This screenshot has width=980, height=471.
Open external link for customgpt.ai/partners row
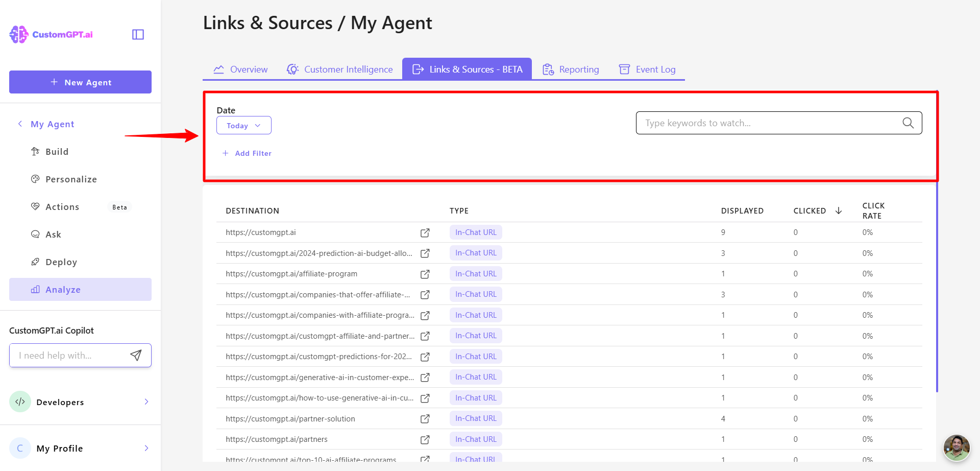[x=425, y=440]
